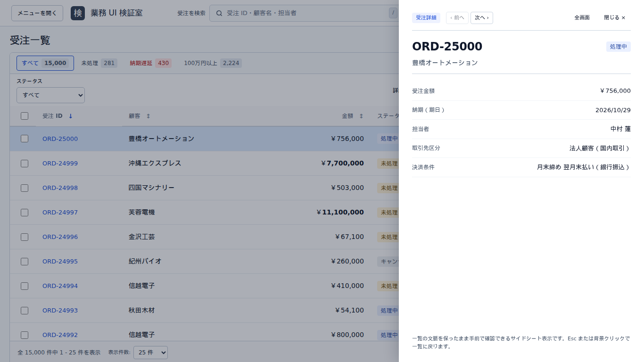Select the すべて 15,000 tab
Image resolution: width=644 pixels, height=362 pixels.
tap(45, 63)
